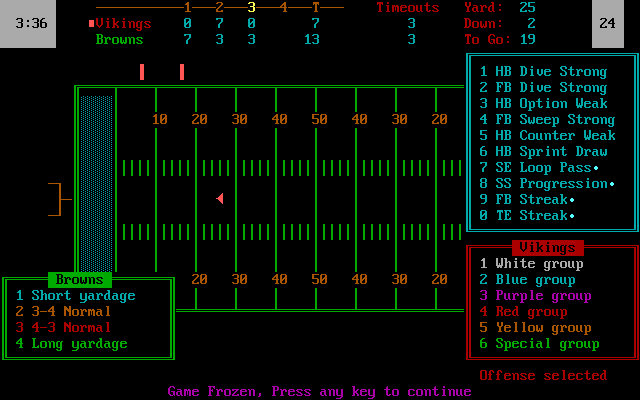The height and width of the screenshot is (400, 640).
Task: Click the To Go value 19
Action: 527,40
